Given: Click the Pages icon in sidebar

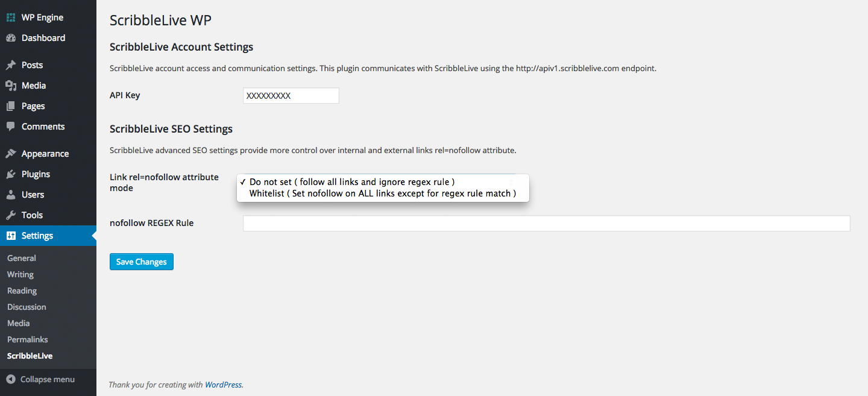Looking at the screenshot, I should tap(11, 106).
